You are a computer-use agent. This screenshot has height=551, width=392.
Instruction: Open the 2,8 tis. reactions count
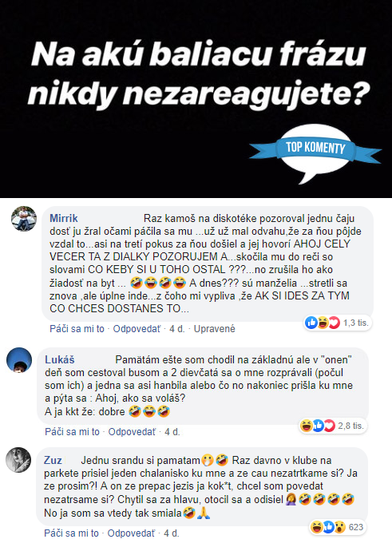351,426
